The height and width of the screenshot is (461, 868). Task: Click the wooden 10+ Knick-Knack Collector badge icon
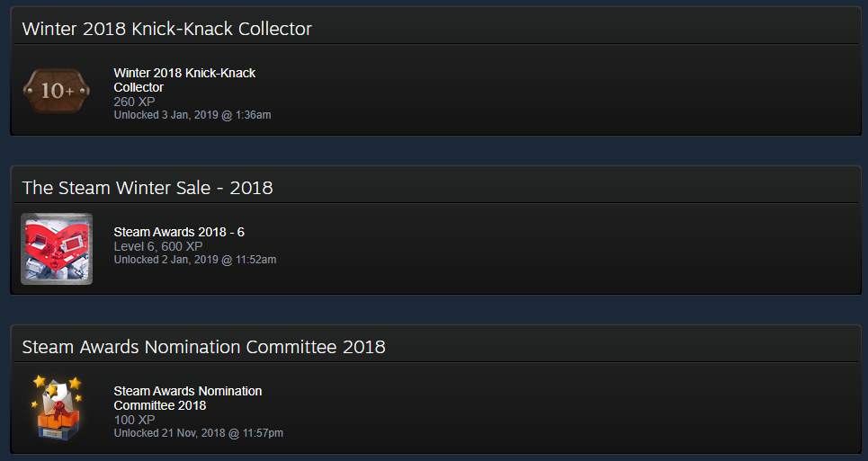tap(57, 90)
